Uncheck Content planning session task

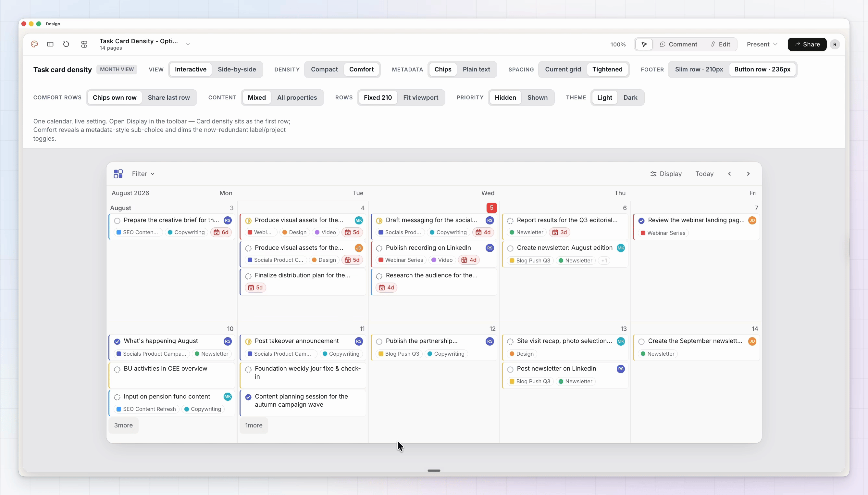(248, 397)
